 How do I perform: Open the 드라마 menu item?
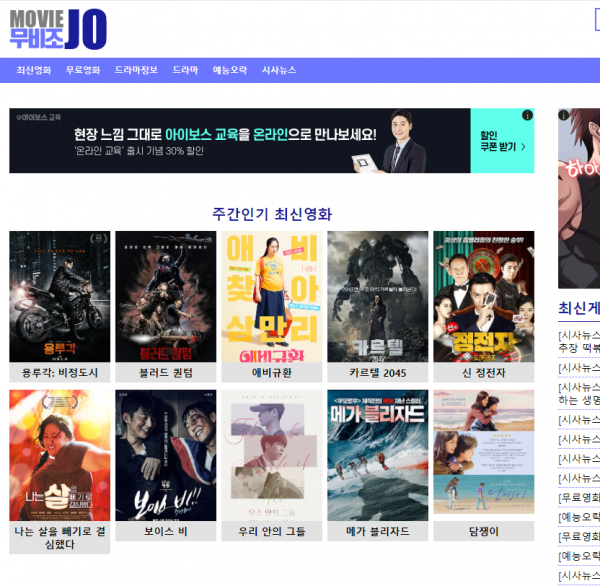tap(185, 70)
